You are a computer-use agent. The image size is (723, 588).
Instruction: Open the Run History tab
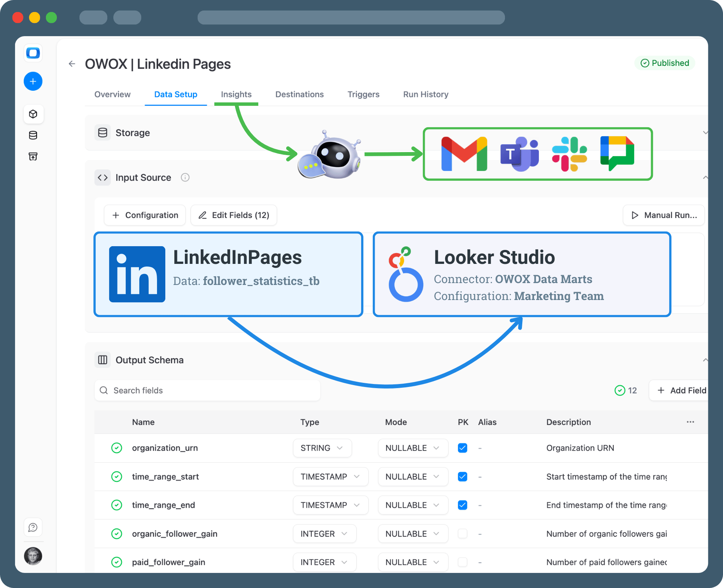click(426, 94)
